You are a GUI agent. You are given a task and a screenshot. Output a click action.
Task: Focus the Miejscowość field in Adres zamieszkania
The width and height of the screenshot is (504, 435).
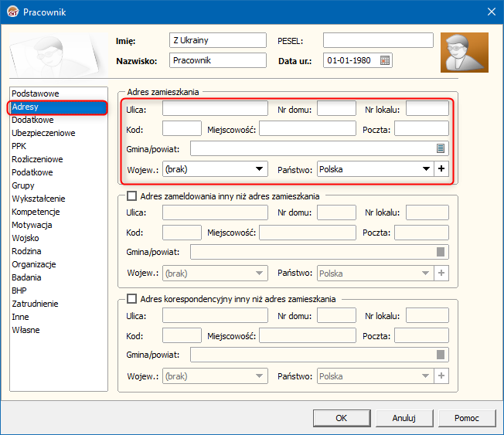(307, 129)
